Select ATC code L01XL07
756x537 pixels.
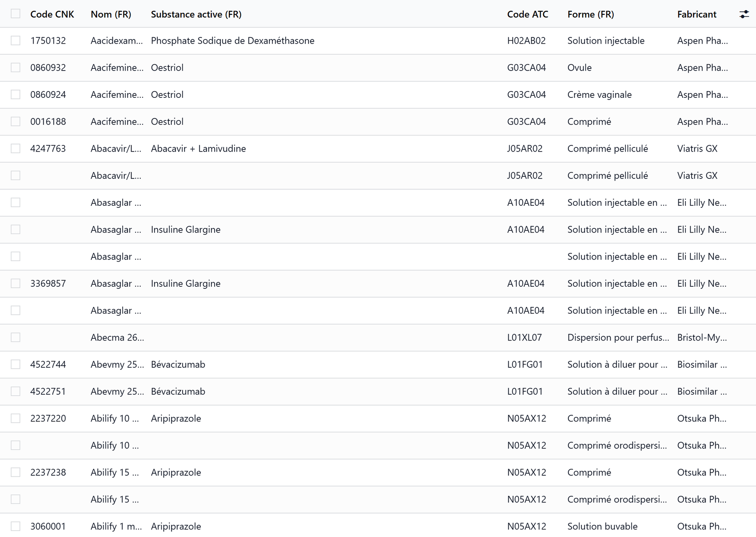525,338
